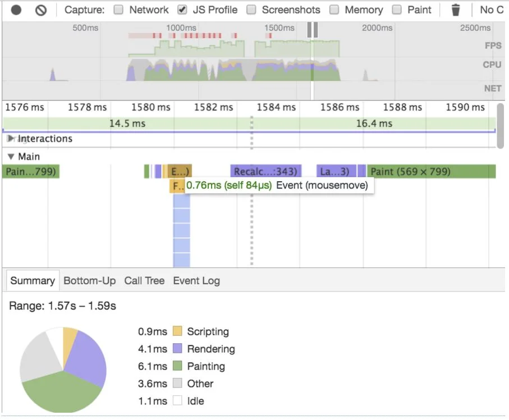Viewport: 509px width, 420px height.
Task: Open the Call Tree tab
Action: point(144,280)
